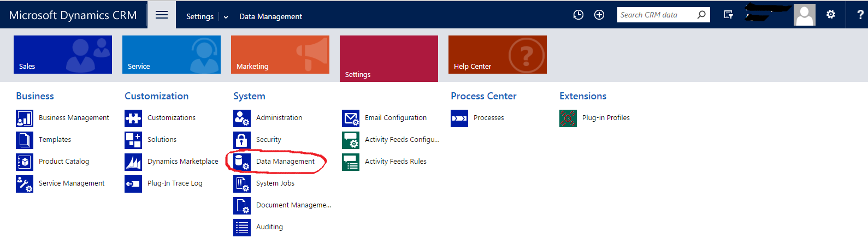Viewport: 868px width, 250px height.
Task: Click the Extensions section heading
Action: coord(583,96)
